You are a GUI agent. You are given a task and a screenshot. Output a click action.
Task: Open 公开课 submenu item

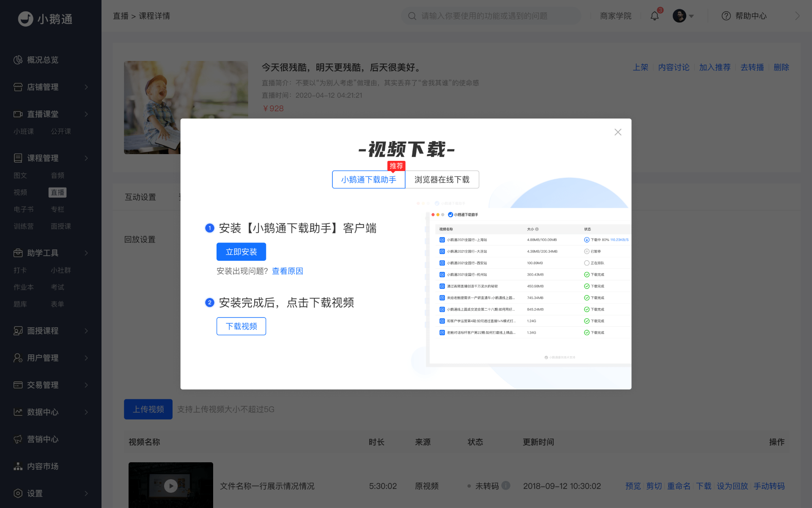61,131
